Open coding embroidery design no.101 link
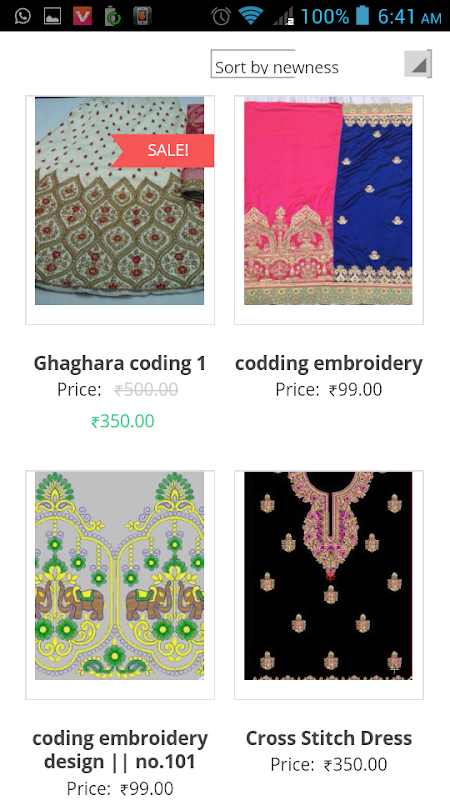Screen dimensions: 450x800 [120, 750]
